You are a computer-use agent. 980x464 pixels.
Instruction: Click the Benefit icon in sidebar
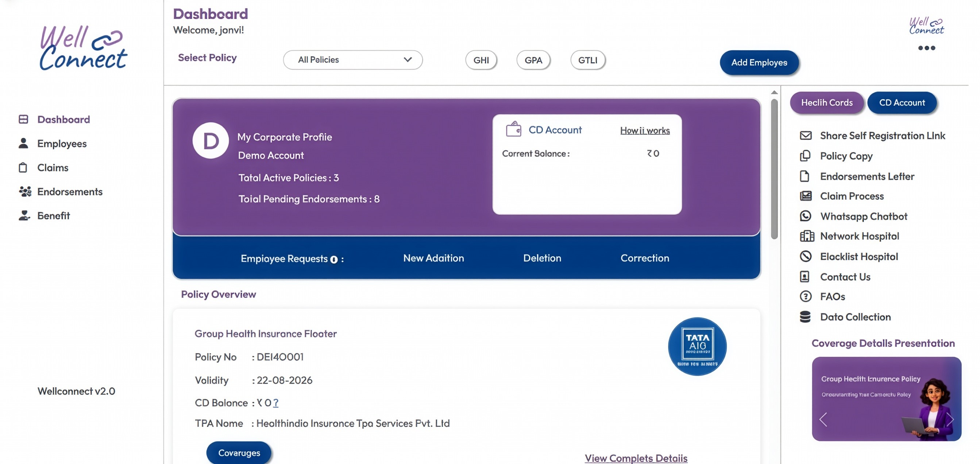click(x=24, y=215)
